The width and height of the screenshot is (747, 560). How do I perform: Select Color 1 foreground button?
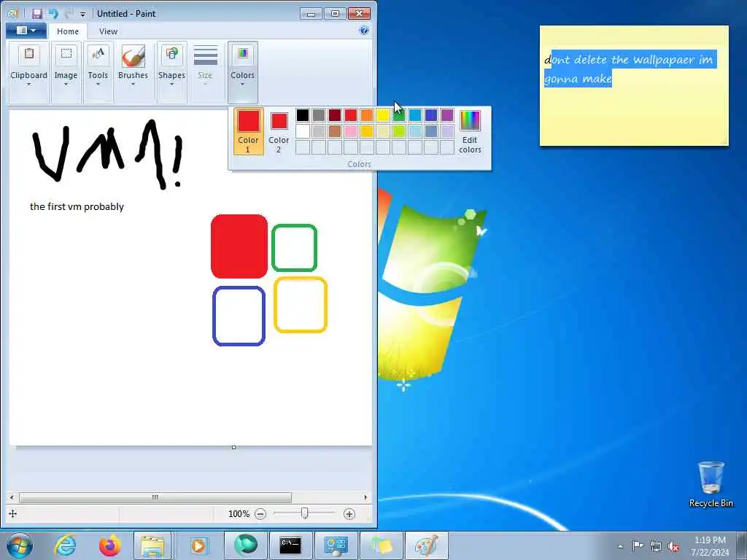pyautogui.click(x=248, y=131)
